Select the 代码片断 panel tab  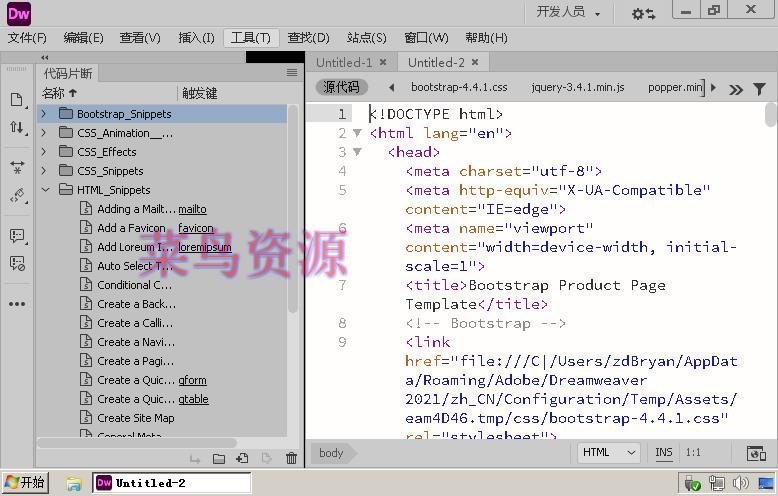tap(68, 73)
